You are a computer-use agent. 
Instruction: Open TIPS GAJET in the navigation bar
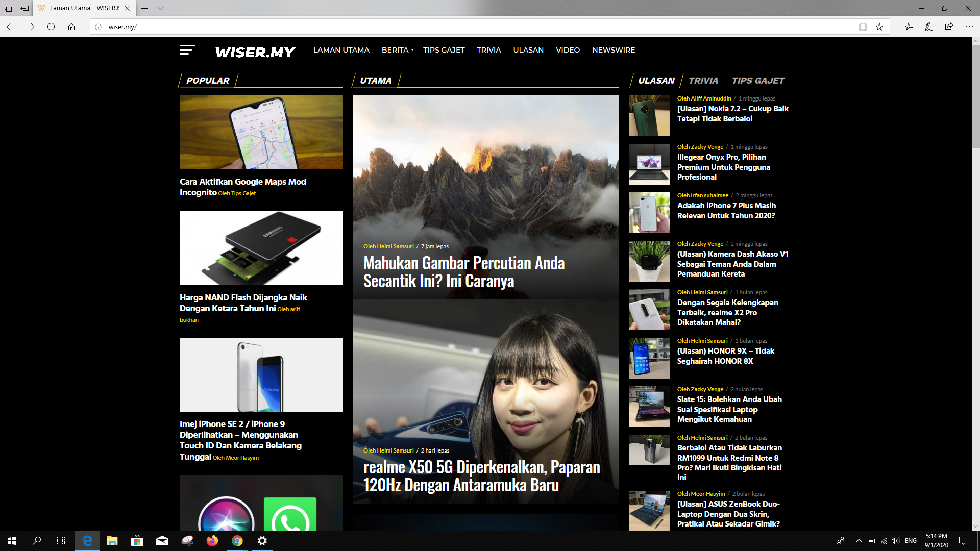click(444, 50)
